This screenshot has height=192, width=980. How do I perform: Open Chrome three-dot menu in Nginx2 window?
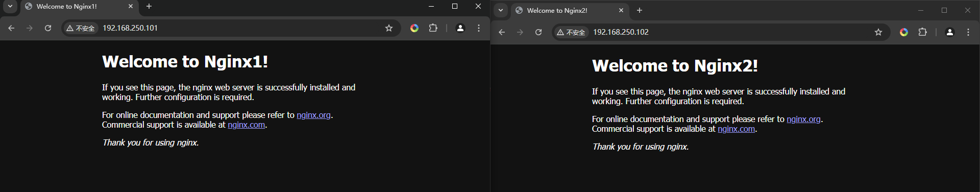point(968,32)
